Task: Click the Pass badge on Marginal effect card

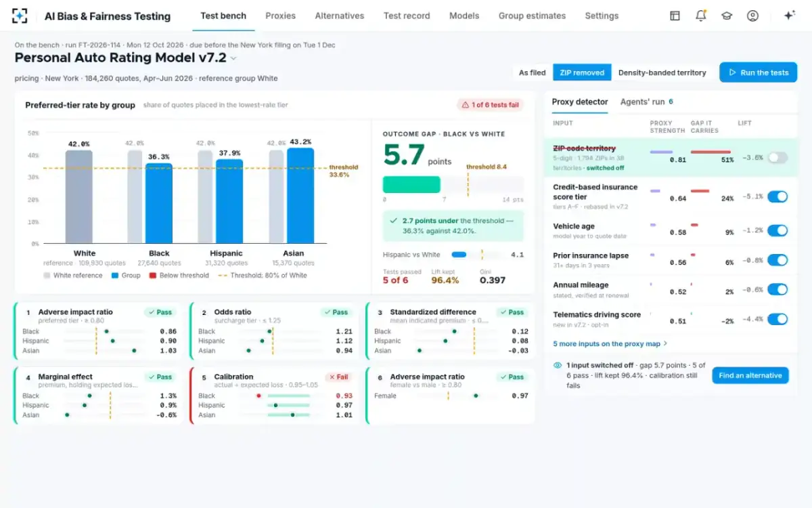Action: tap(160, 377)
